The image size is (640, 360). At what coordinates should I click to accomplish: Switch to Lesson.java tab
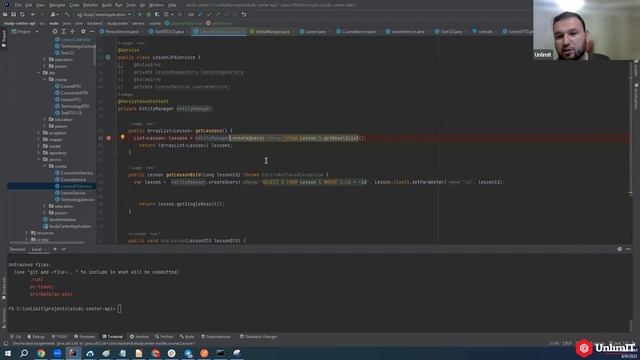[x=315, y=31]
